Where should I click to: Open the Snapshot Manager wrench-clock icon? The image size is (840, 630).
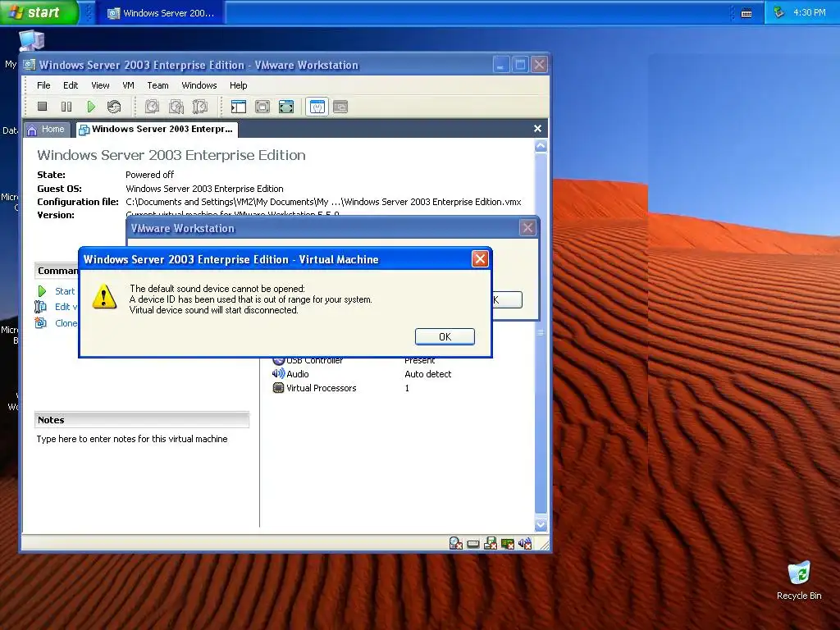[x=200, y=107]
